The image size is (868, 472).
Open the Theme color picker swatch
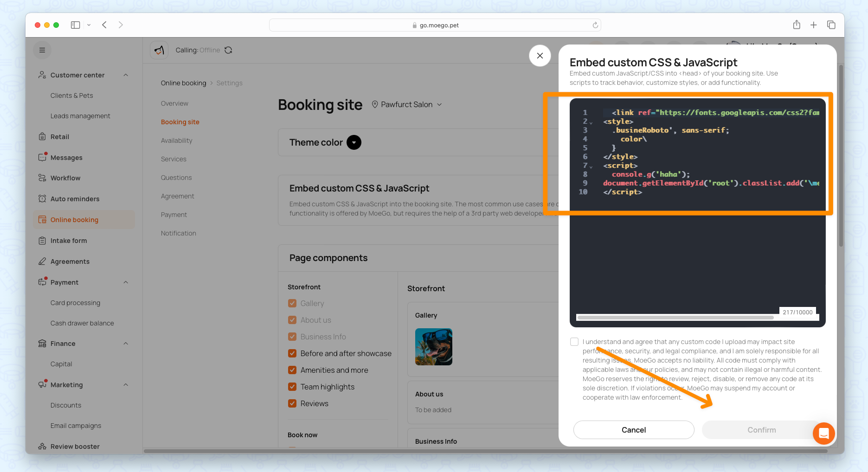[x=354, y=142]
